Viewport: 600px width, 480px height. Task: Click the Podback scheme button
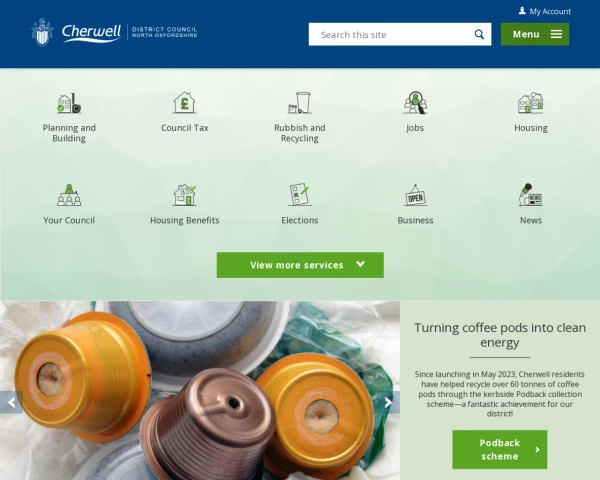point(500,449)
